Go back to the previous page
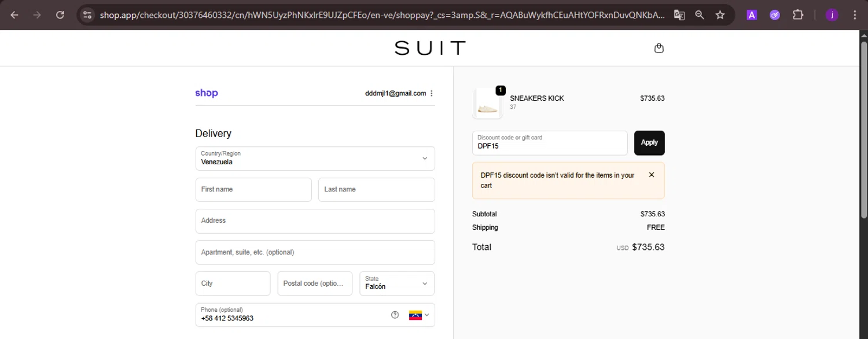The width and height of the screenshot is (868, 339). (x=14, y=15)
